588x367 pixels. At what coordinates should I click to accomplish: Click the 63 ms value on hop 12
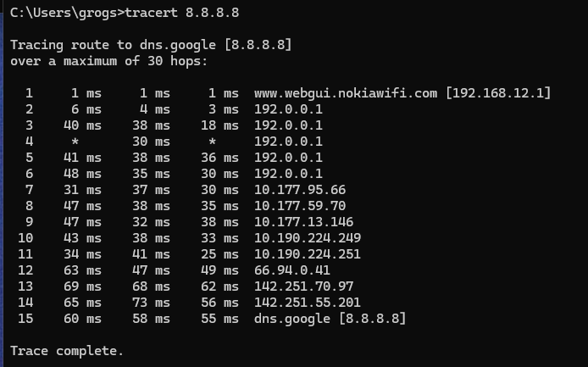pyautogui.click(x=82, y=270)
